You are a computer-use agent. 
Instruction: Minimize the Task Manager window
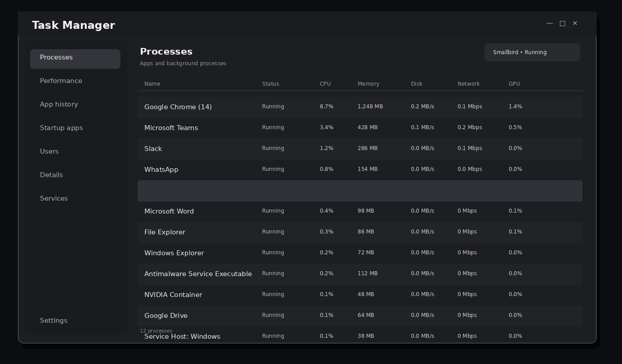[x=550, y=23]
